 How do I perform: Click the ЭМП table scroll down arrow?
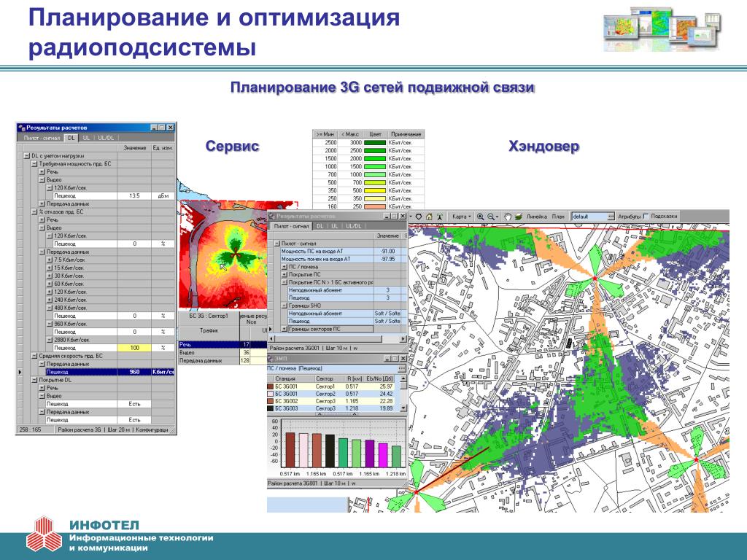(403, 408)
